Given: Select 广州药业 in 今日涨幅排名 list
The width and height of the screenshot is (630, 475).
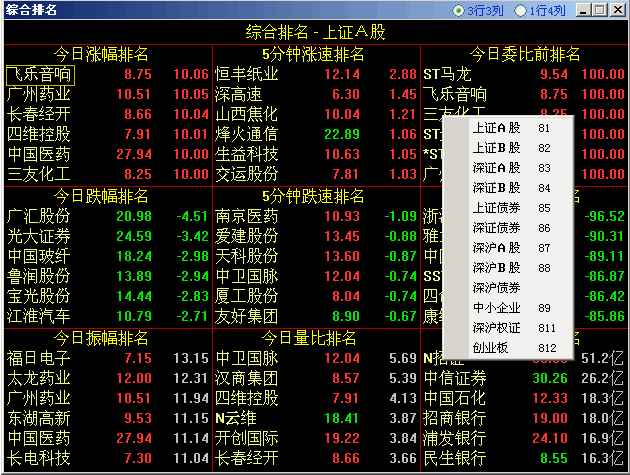Looking at the screenshot, I should coord(108,94).
